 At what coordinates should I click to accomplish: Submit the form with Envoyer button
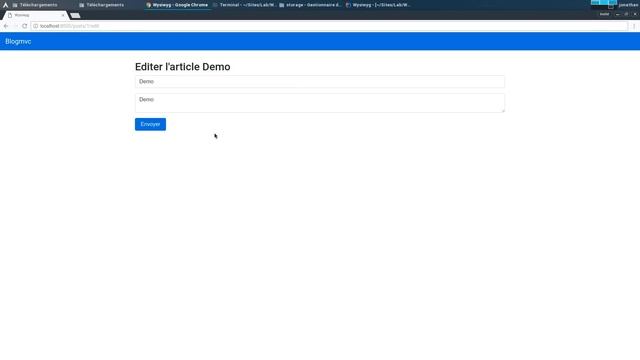pos(150,124)
